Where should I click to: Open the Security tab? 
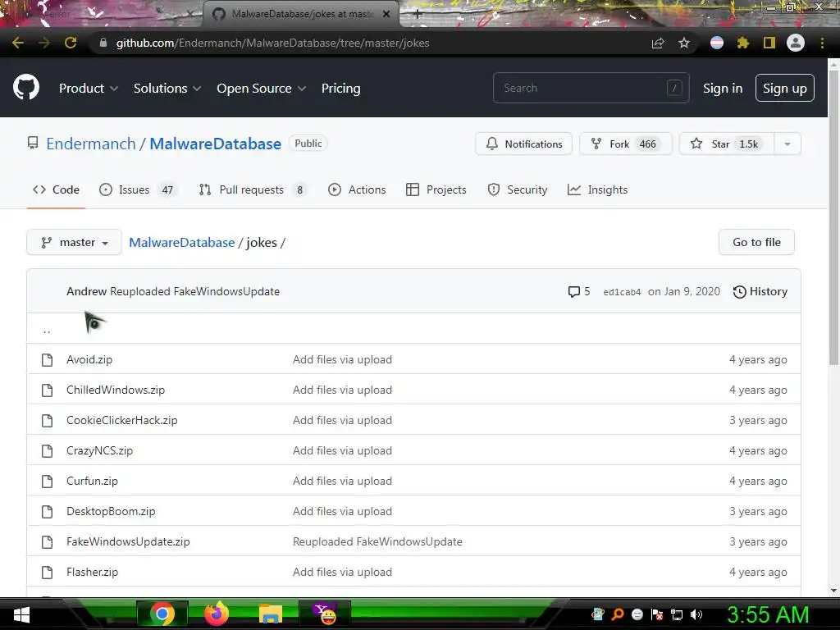point(518,189)
